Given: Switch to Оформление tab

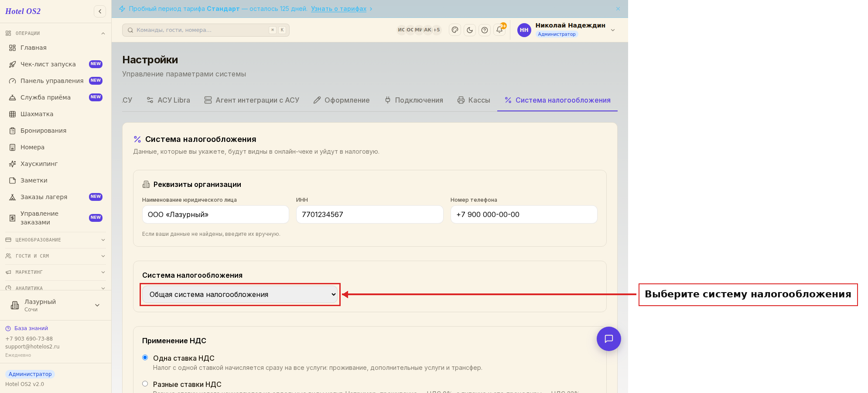Looking at the screenshot, I should tap(342, 100).
